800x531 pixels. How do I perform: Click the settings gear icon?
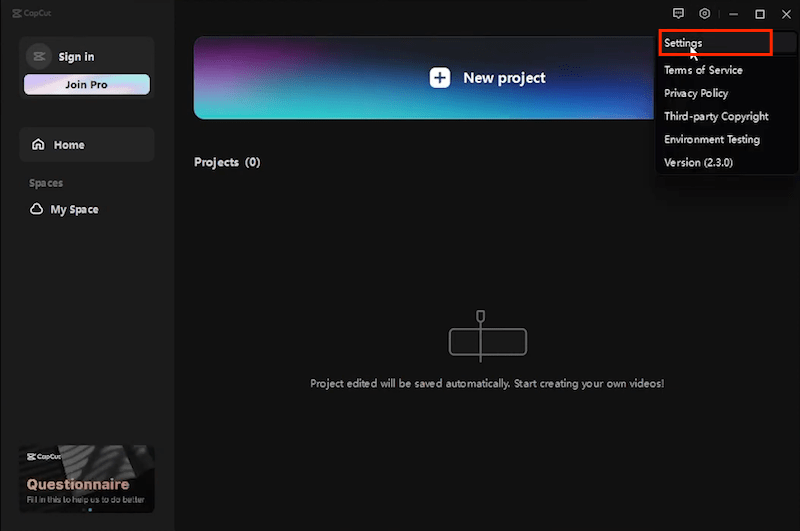(x=705, y=14)
